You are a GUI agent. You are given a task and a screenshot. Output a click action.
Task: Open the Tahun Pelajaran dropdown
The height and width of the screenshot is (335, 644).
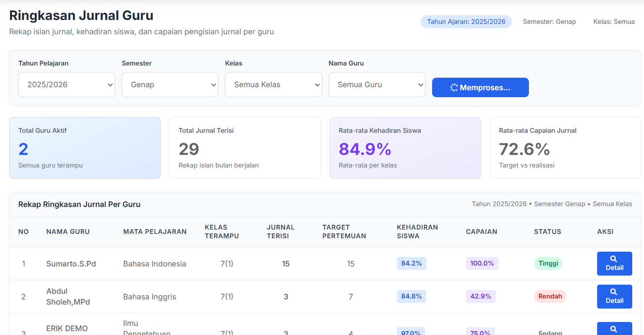66,85
